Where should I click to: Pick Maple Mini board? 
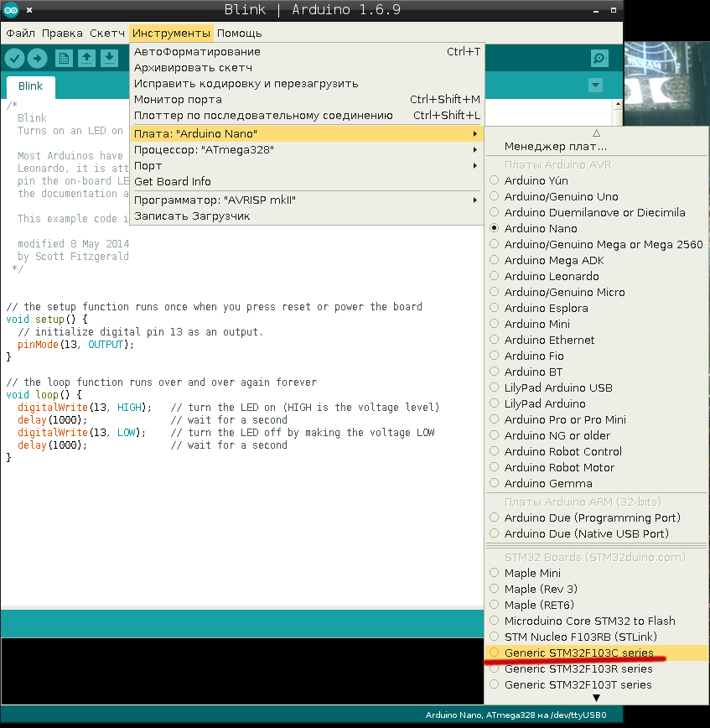597,573
